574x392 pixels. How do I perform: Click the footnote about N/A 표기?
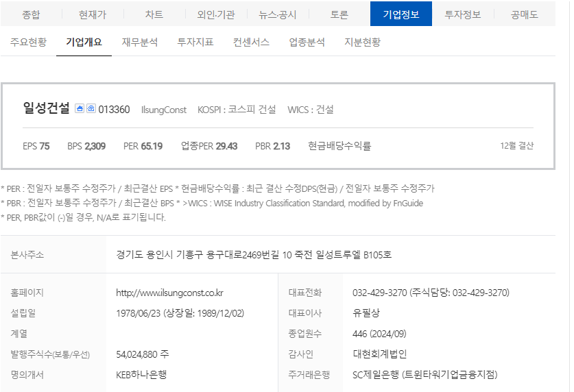83,217
